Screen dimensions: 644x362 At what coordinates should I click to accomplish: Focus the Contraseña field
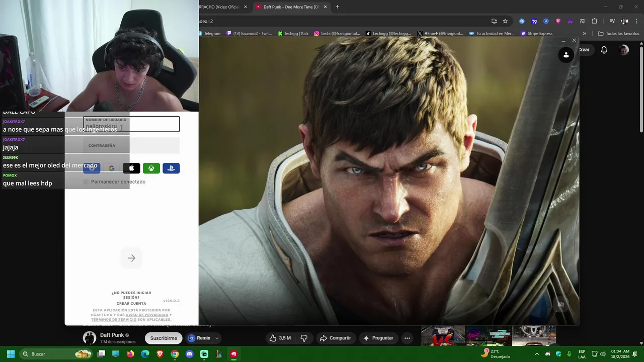[x=131, y=145]
